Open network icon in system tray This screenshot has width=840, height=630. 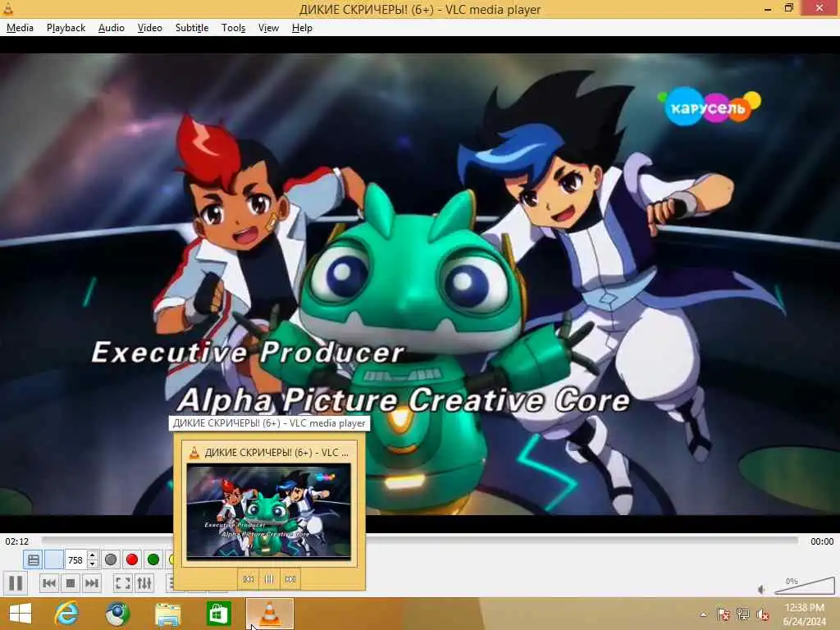click(x=742, y=614)
